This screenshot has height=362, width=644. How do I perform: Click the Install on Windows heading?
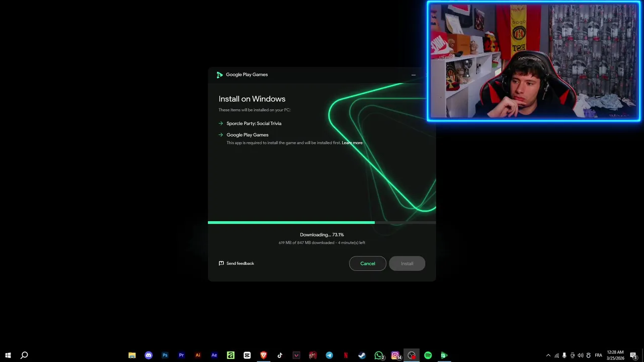[252, 99]
